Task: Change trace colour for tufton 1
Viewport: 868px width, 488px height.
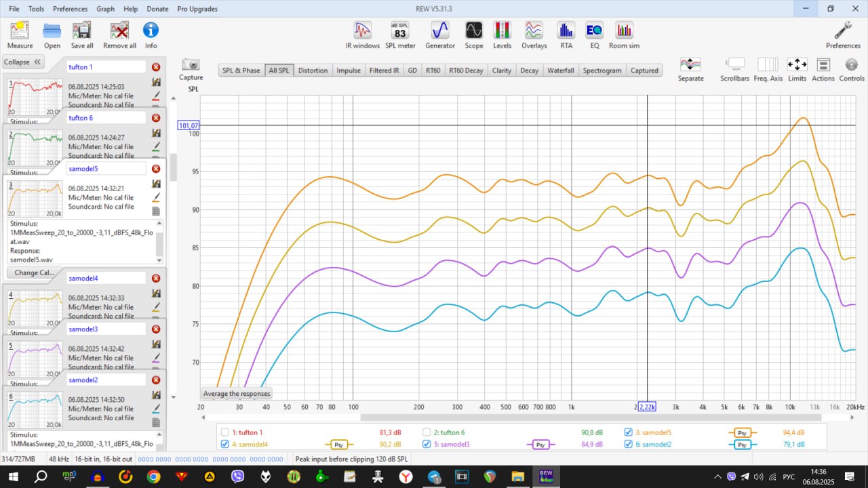Action: 156,96
